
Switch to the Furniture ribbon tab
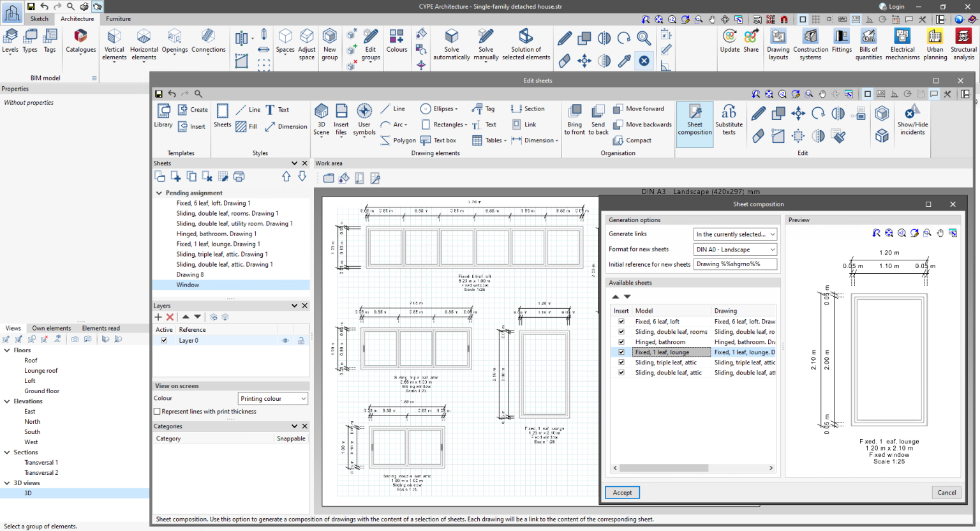point(118,19)
